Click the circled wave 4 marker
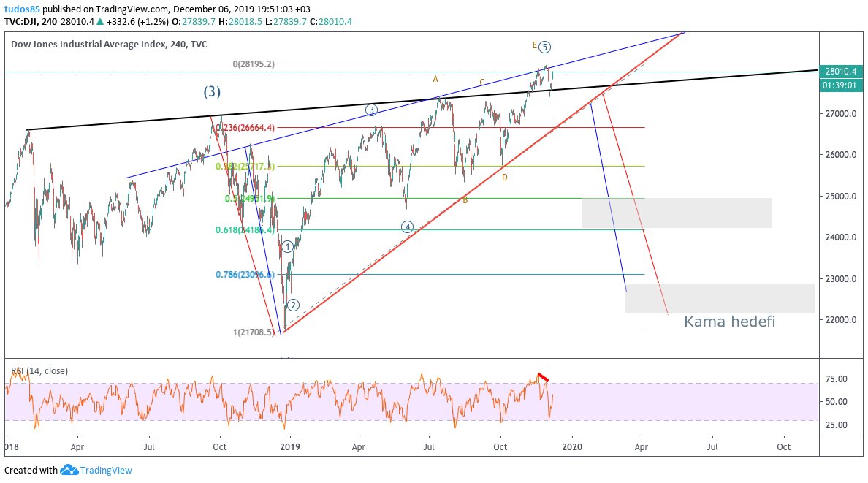Image resolution: width=868 pixels, height=483 pixels. [x=408, y=227]
